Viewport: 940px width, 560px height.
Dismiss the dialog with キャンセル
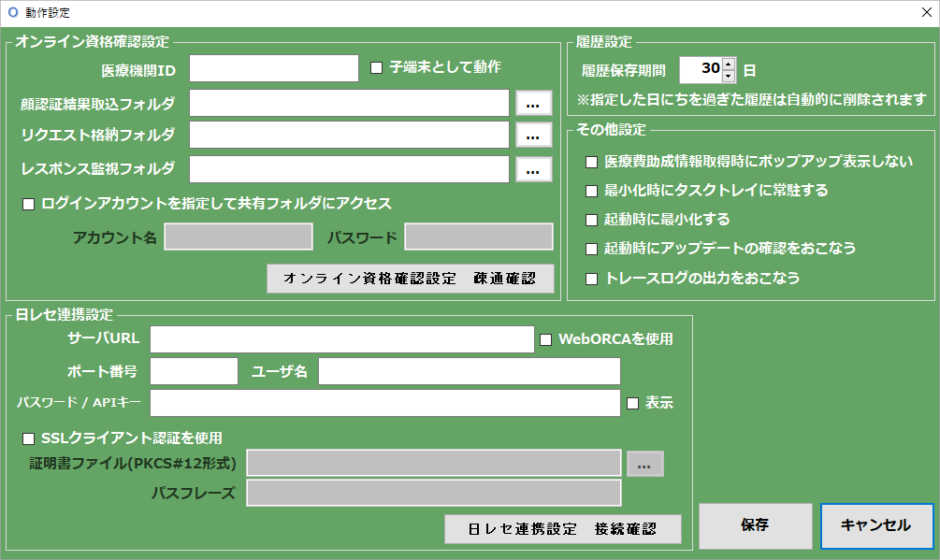pyautogui.click(x=876, y=526)
